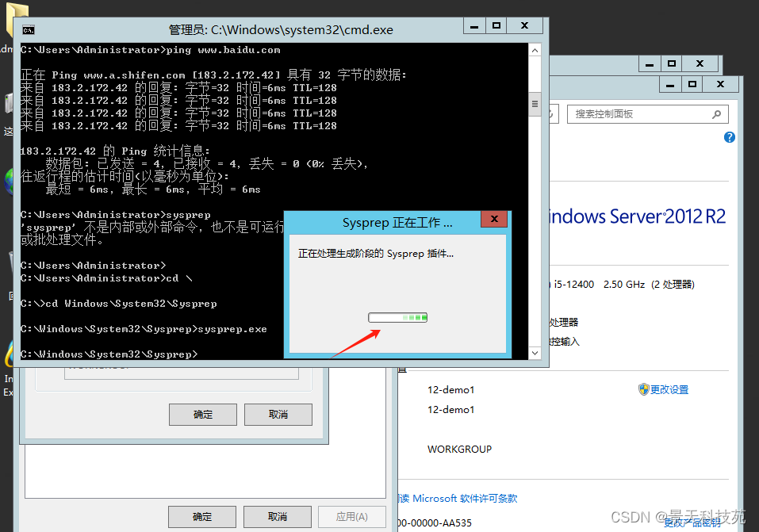759x532 pixels.
Task: Click 取消 in the dialog just below cmd
Action: [x=278, y=415]
